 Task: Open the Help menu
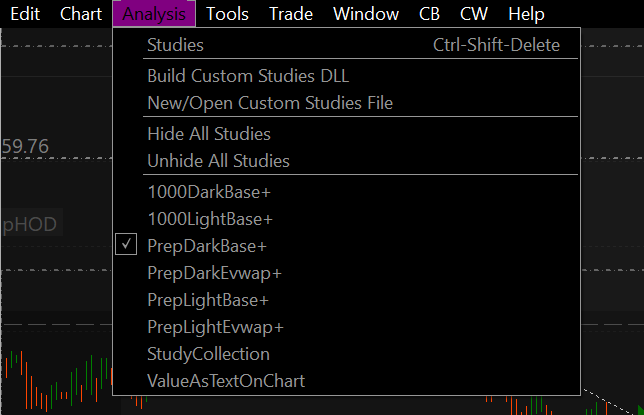click(526, 14)
